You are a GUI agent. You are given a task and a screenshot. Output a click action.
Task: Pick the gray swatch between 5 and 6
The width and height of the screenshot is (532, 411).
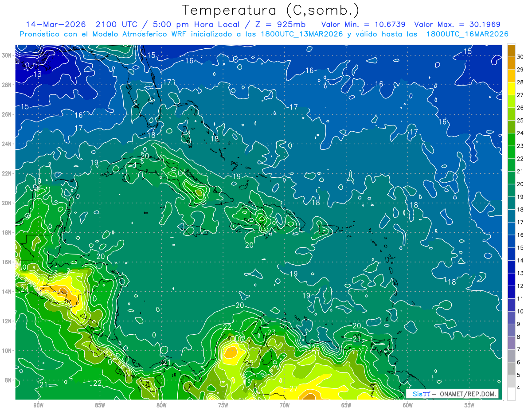(x=511, y=369)
